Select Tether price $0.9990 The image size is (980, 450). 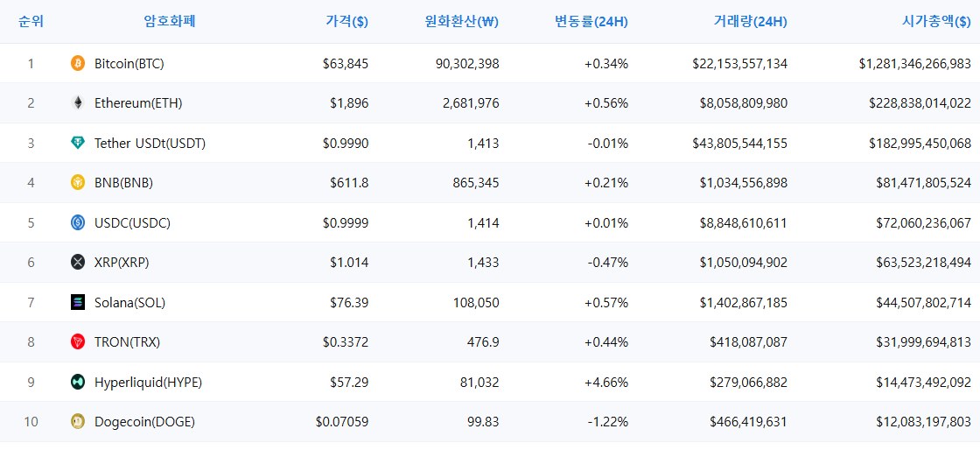coord(346,143)
